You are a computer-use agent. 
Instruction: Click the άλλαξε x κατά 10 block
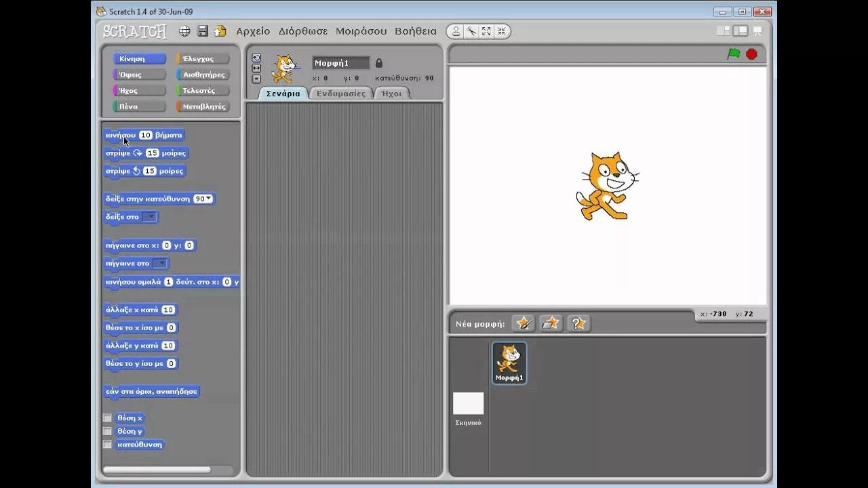click(141, 310)
